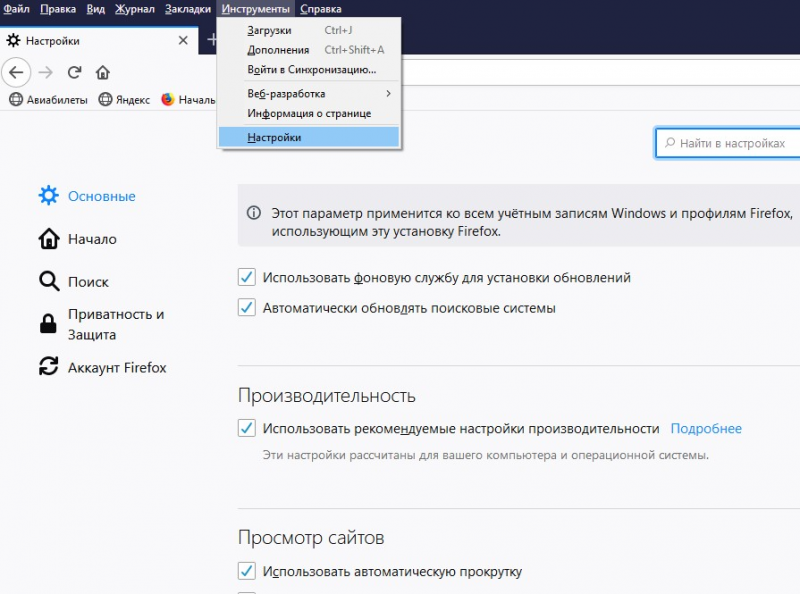
Task: Uncheck background service for updates option
Action: coord(246,277)
